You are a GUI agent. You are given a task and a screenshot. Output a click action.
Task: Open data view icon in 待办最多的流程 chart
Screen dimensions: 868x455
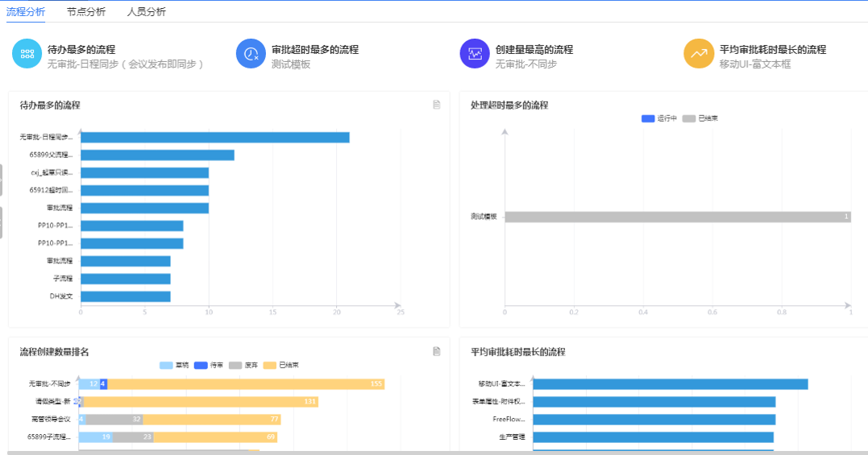(x=437, y=105)
